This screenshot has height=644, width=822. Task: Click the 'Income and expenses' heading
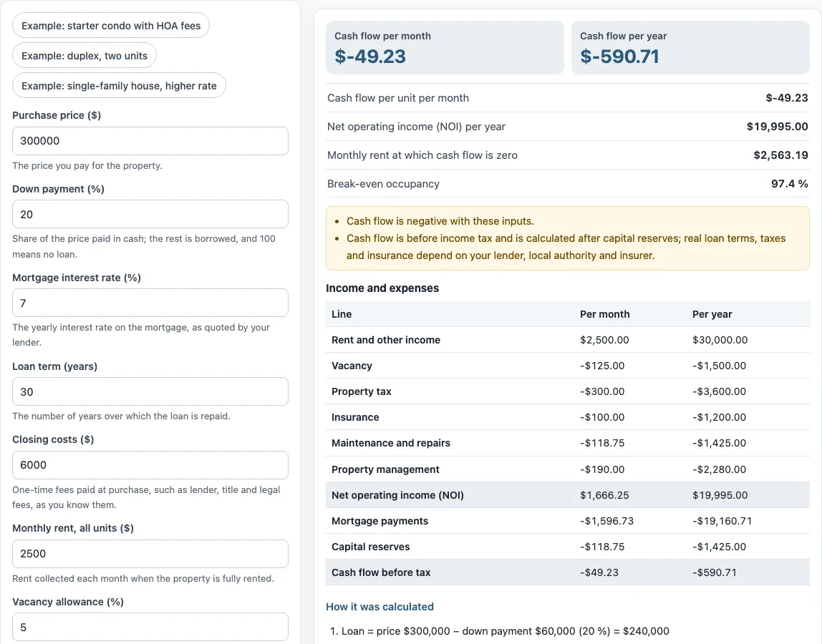point(382,288)
